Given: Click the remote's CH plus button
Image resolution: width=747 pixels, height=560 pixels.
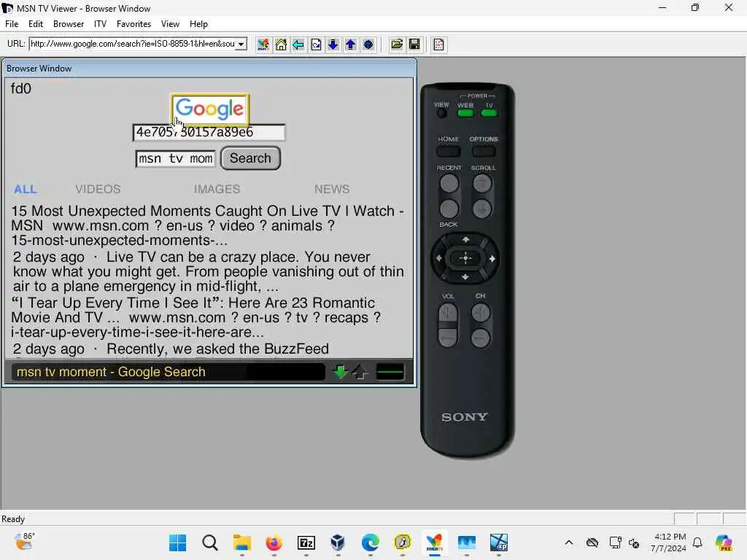Looking at the screenshot, I should click(x=481, y=313).
